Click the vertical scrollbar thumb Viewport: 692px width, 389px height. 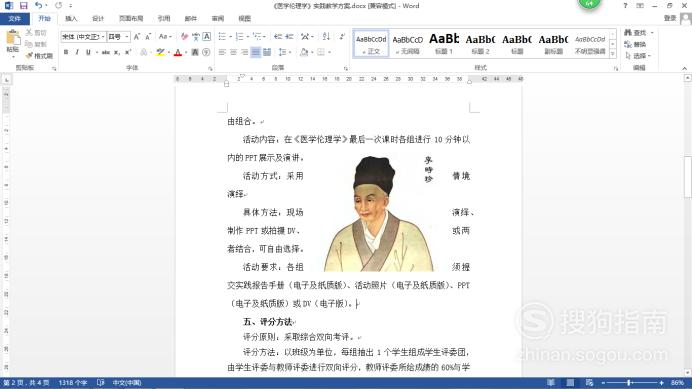tap(687, 177)
